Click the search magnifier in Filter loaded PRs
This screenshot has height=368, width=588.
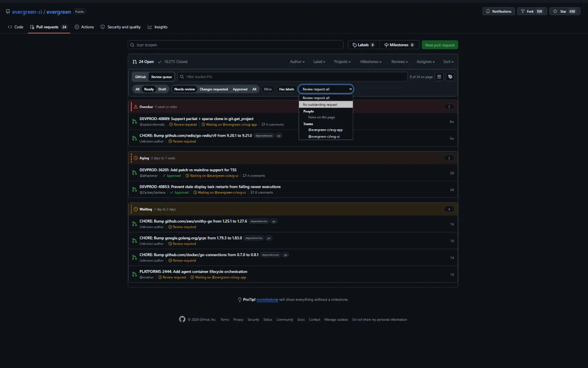tap(182, 77)
